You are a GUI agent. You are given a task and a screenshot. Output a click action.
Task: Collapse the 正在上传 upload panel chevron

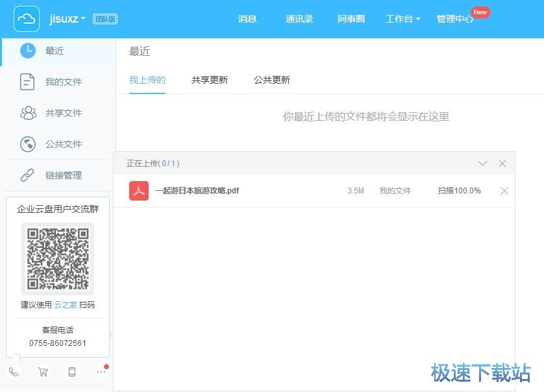coord(482,164)
